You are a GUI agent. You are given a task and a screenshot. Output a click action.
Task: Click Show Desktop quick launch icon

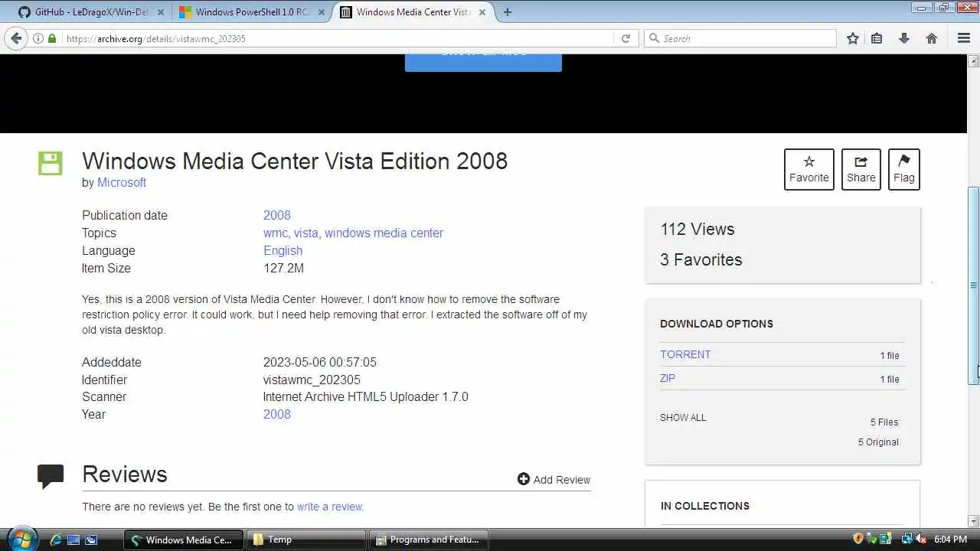click(x=73, y=540)
